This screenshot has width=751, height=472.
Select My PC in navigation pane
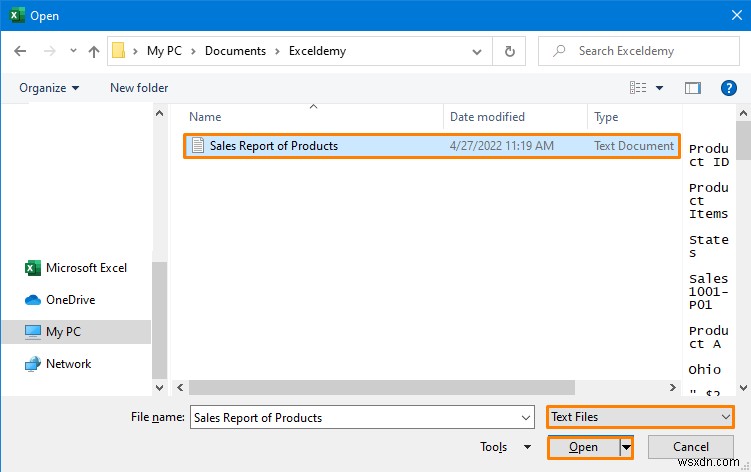click(77, 332)
